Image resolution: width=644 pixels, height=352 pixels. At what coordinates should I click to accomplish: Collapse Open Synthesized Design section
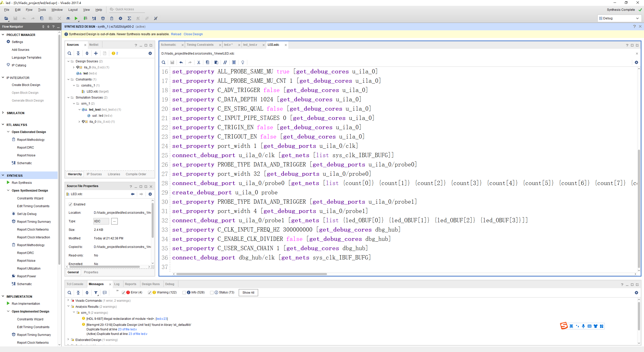click(x=8, y=190)
